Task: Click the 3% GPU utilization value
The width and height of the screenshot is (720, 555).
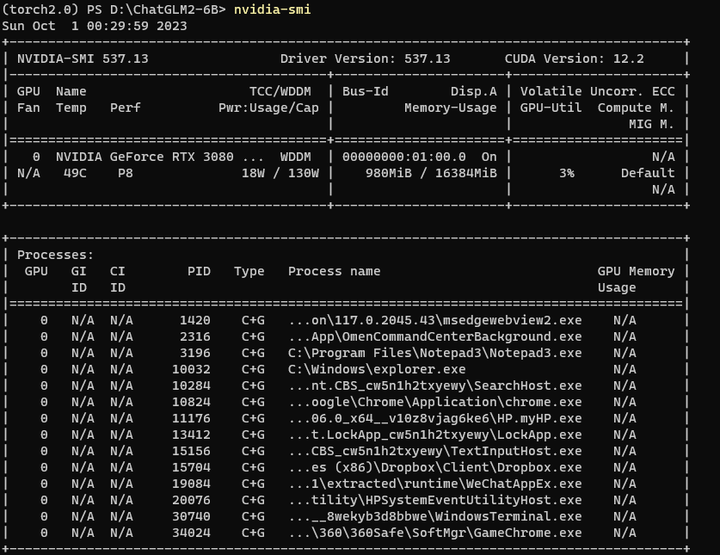Action: 566,173
